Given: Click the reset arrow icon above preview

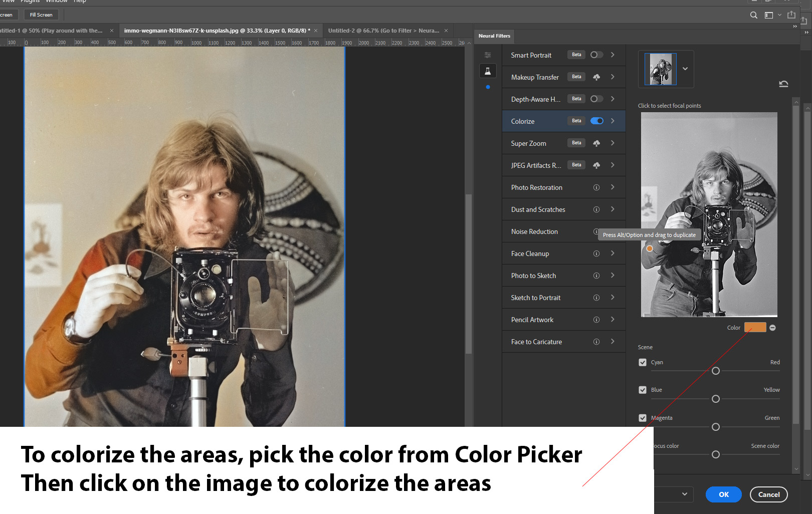Looking at the screenshot, I should pos(783,84).
